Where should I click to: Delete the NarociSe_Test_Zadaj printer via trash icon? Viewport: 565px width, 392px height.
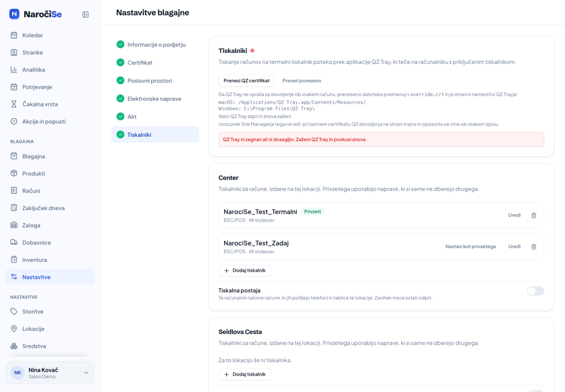(534, 246)
